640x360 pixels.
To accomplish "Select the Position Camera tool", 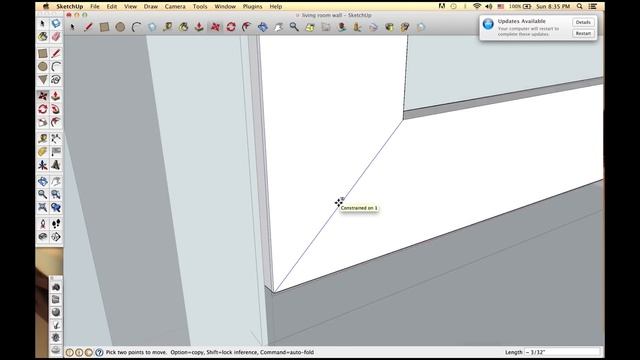I will pos(42,224).
